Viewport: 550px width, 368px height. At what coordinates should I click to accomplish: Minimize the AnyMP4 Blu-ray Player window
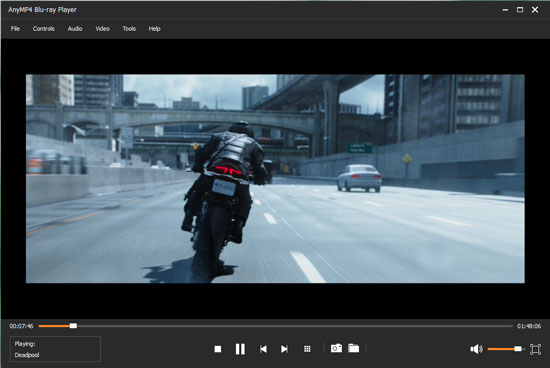tap(505, 10)
